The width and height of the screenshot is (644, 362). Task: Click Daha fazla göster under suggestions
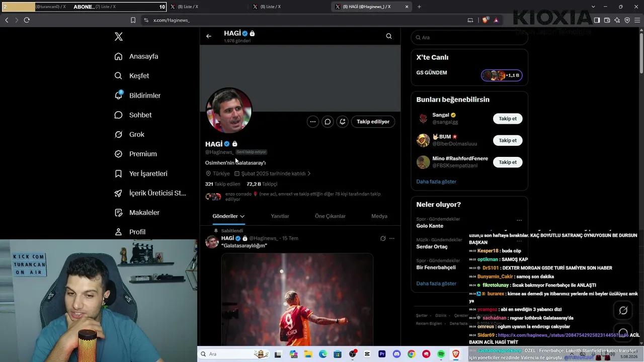436,182
